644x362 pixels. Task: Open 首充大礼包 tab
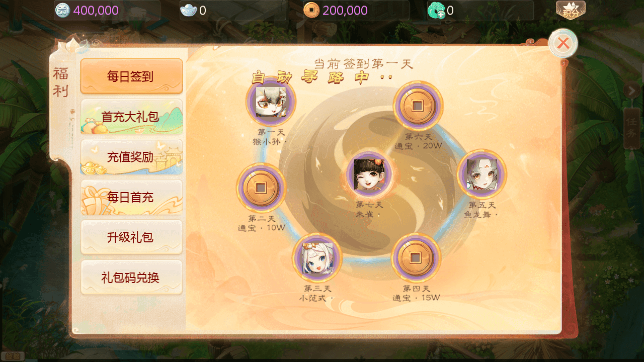(x=131, y=117)
